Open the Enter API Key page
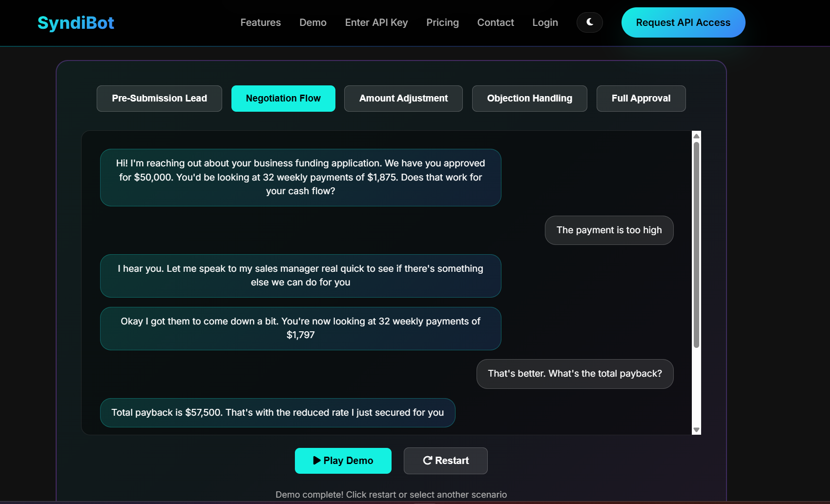Screen dimensions: 830x504 point(376,22)
